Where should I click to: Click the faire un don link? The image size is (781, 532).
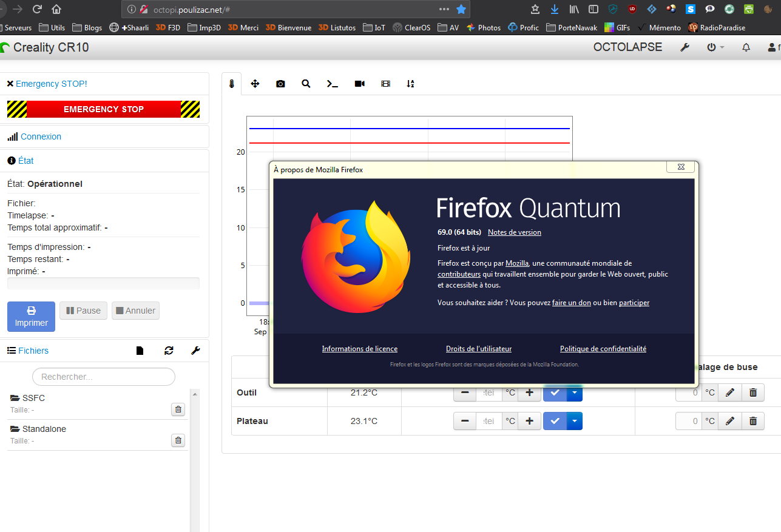[572, 303]
